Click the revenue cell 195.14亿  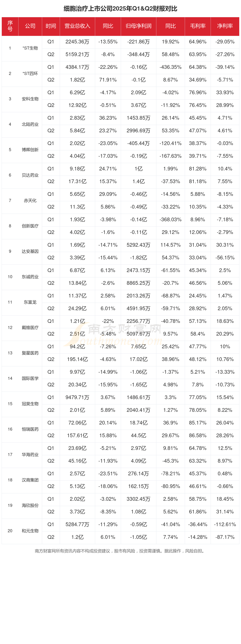[x=77, y=359]
